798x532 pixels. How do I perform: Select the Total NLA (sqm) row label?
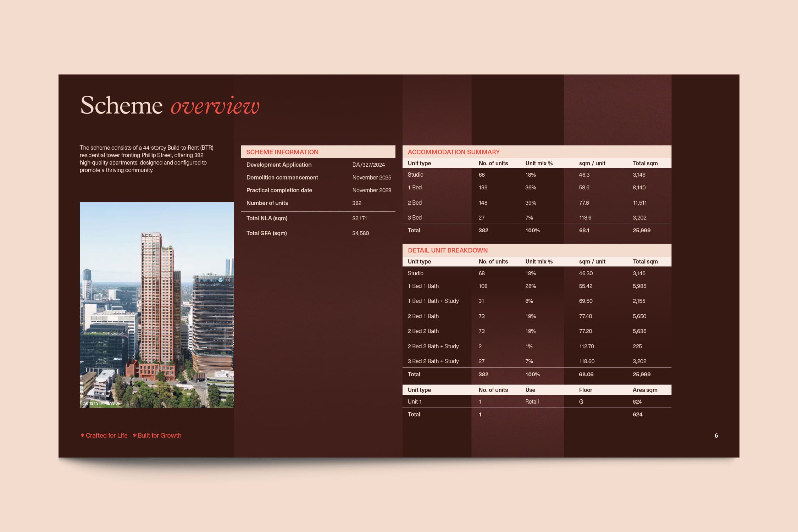click(267, 218)
